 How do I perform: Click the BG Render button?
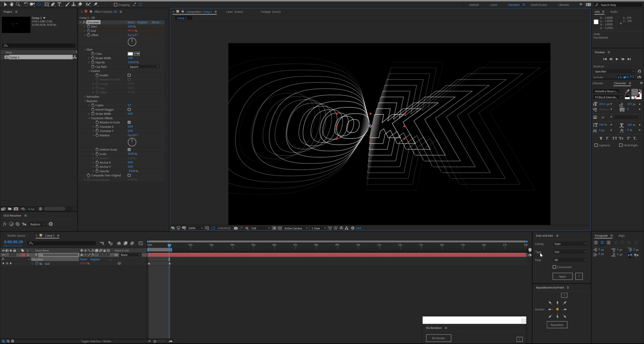[438, 338]
